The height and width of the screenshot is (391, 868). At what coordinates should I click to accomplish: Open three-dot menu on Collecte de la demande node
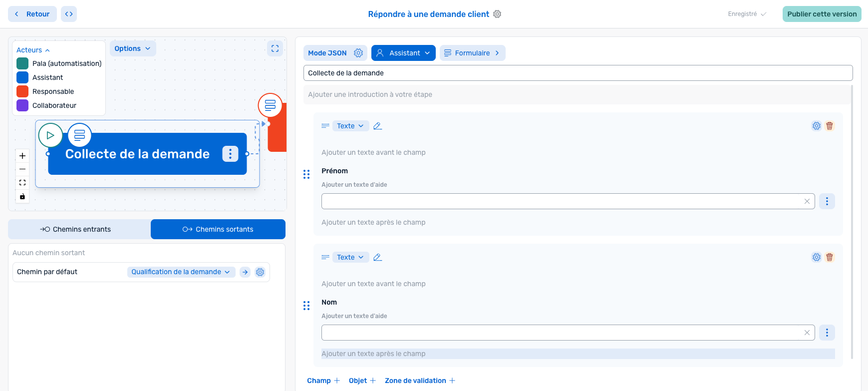230,154
